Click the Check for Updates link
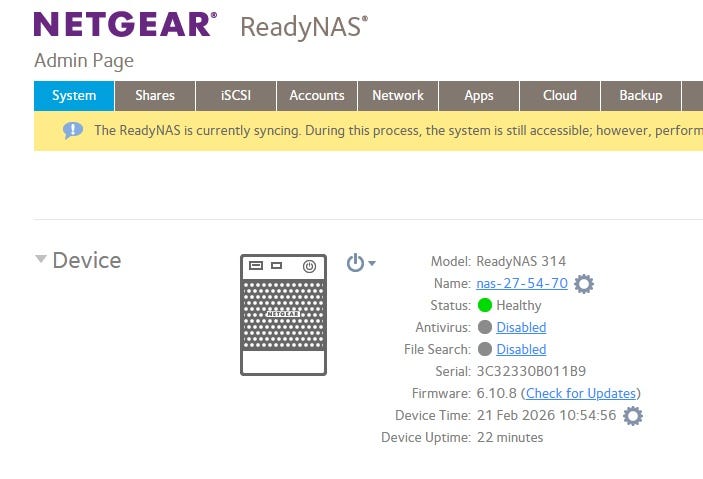703x479 pixels. point(581,393)
